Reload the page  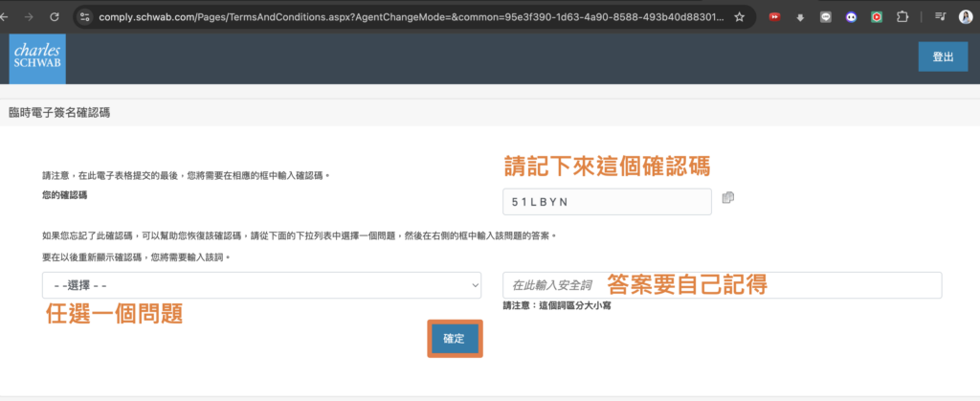(x=53, y=17)
